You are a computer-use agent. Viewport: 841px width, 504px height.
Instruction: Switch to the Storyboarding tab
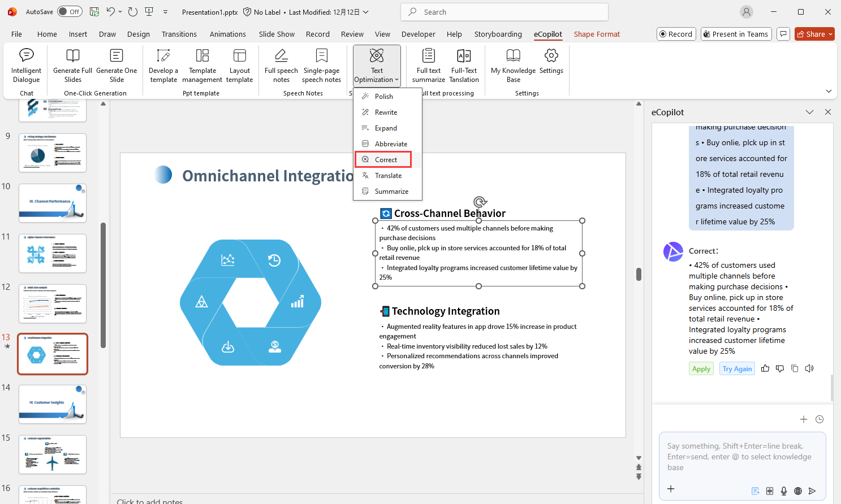(498, 34)
